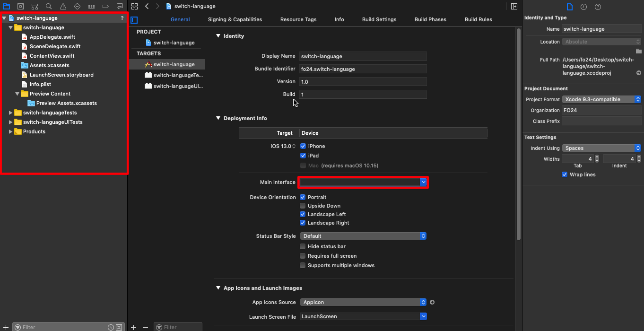Viewport: 644px width, 331px height.
Task: Enable Hide status bar
Action: [x=303, y=246]
